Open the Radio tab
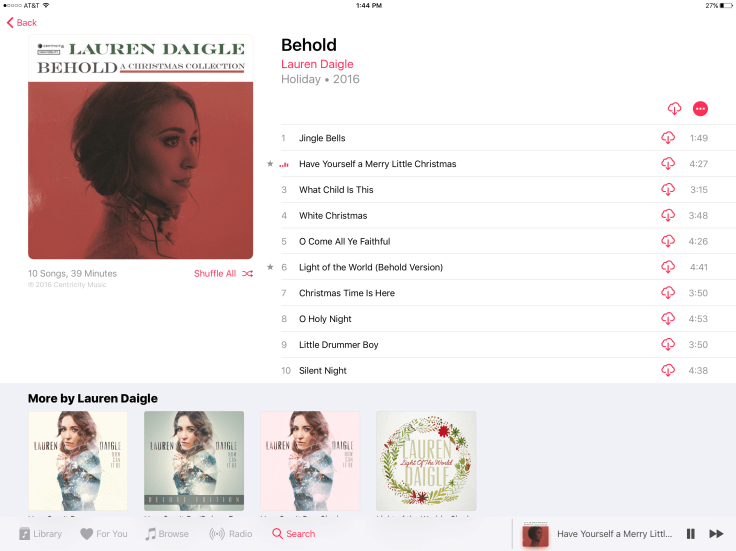Screen dimensions: 736x551 (x=230, y=534)
